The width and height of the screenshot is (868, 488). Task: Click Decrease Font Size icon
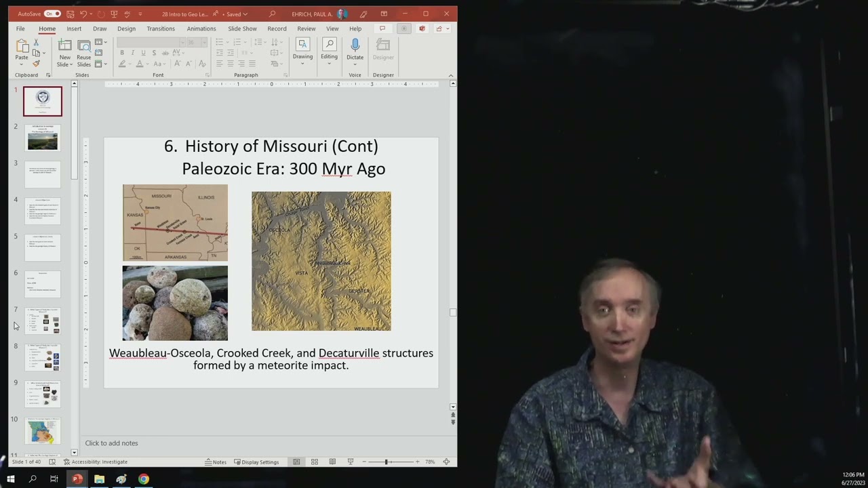(188, 64)
